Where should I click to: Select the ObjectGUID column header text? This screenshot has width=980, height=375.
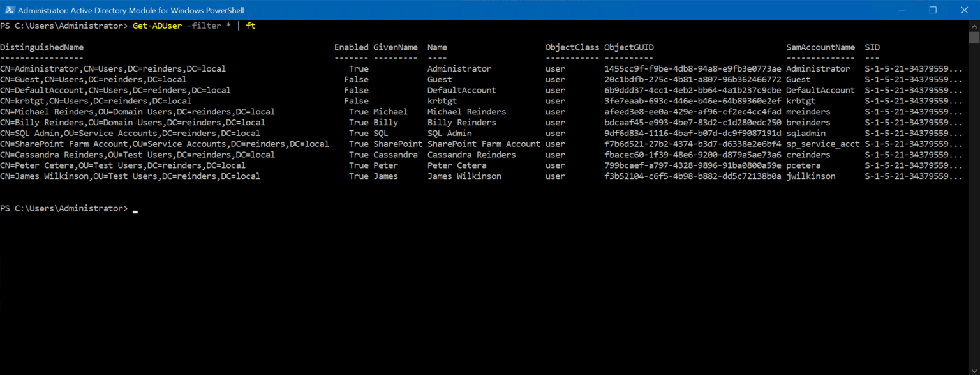point(628,47)
